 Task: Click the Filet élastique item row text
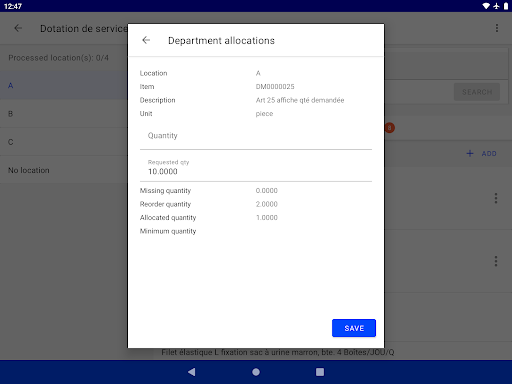[278, 352]
